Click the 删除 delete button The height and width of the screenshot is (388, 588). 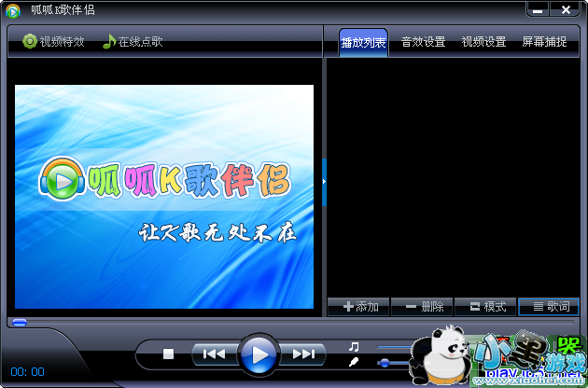[x=422, y=307]
